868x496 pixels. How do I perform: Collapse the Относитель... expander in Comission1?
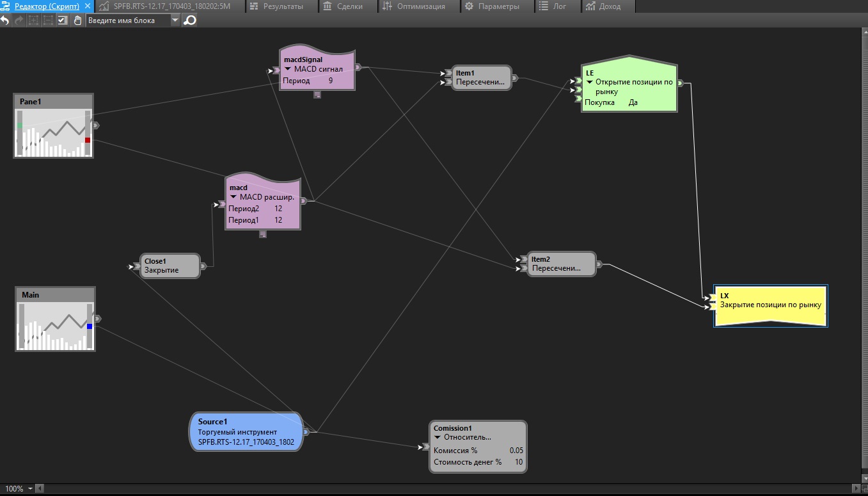pyautogui.click(x=438, y=438)
